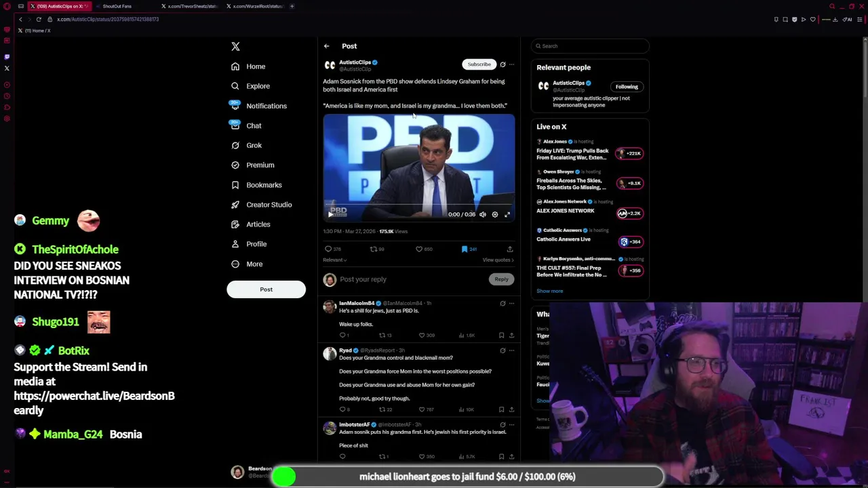The width and height of the screenshot is (868, 488).
Task: Open browser AI assistant icon
Action: [847, 19]
